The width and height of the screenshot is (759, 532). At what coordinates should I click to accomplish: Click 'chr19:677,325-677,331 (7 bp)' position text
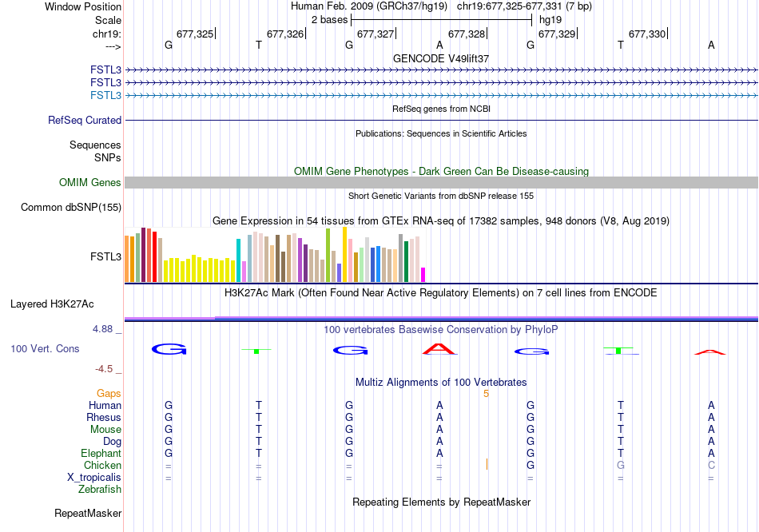pyautogui.click(x=524, y=6)
